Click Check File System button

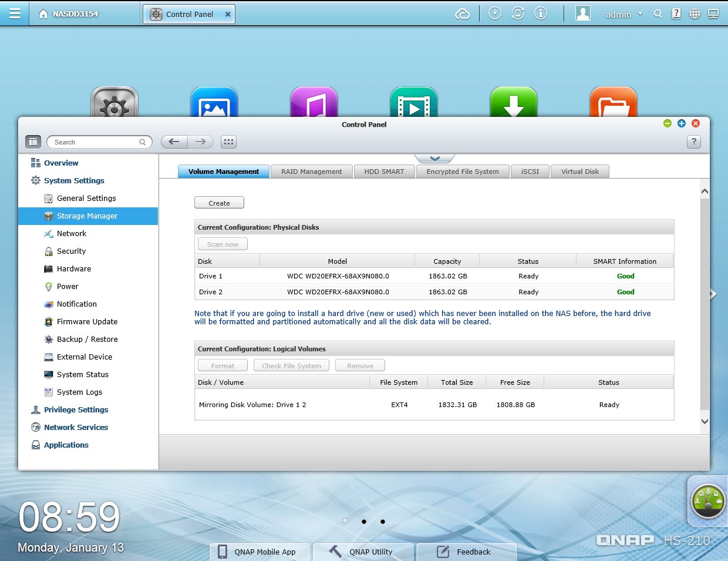tap(291, 365)
